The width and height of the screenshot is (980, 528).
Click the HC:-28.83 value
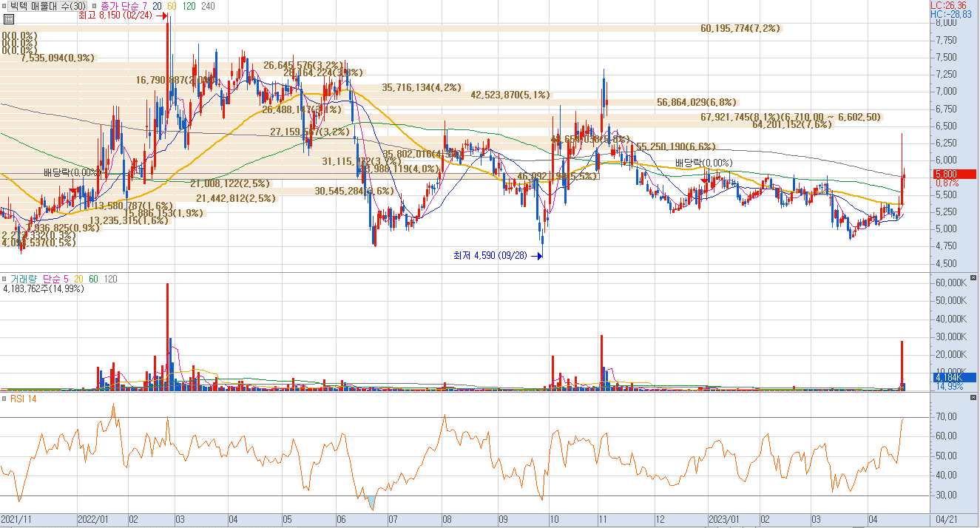950,14
